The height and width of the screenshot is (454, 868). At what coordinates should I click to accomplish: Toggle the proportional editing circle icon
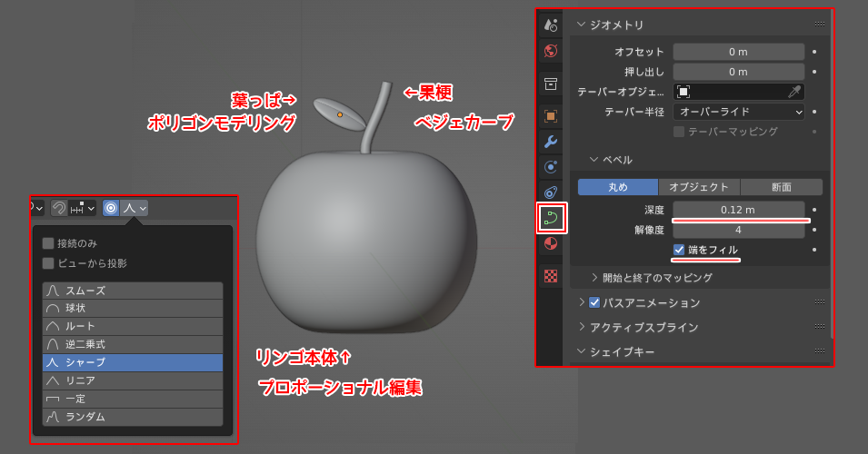[111, 208]
